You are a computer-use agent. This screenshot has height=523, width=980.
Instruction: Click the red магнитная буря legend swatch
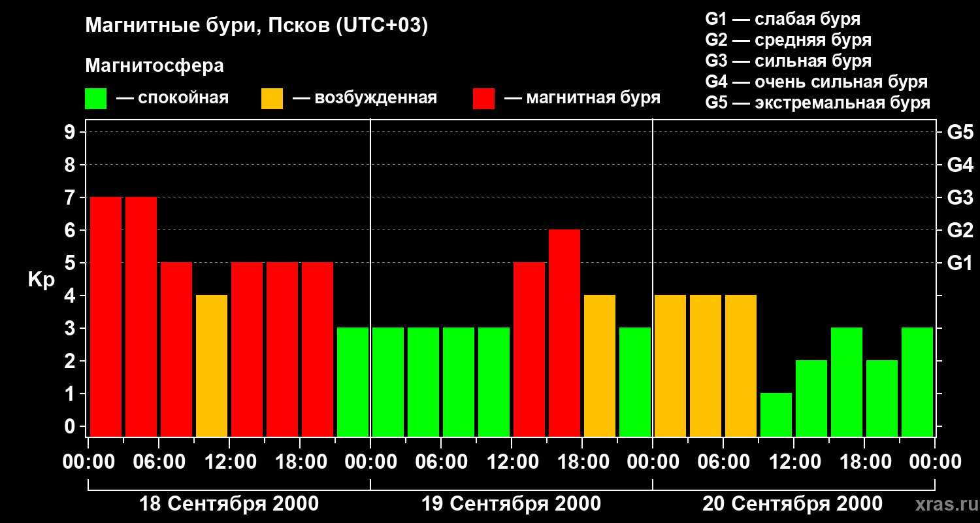click(x=484, y=99)
